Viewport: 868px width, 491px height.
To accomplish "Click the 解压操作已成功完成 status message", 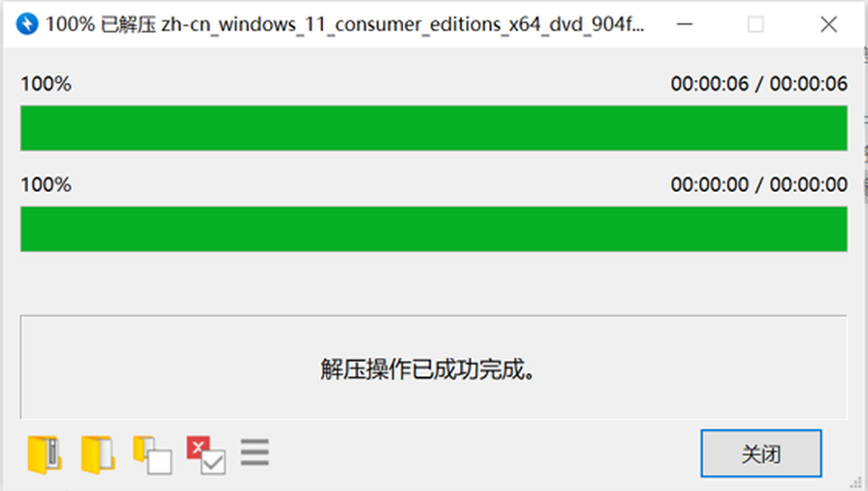I will pyautogui.click(x=428, y=369).
